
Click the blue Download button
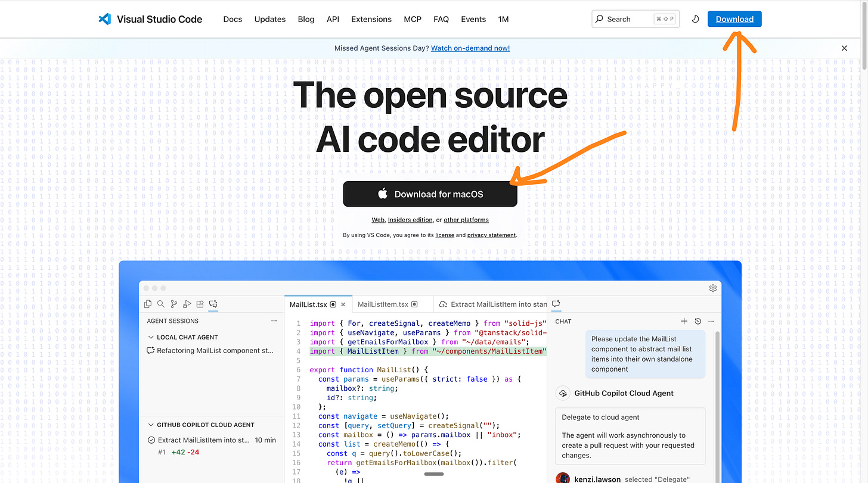[734, 19]
